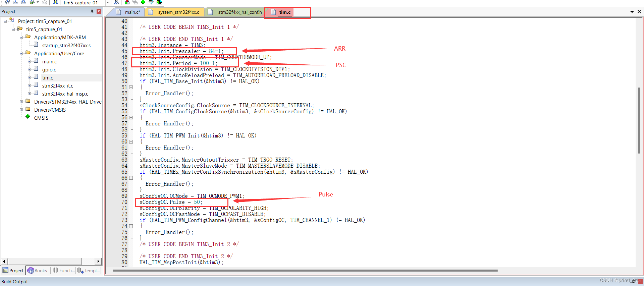Collapse the tim5_capture_01 target node

pos(13,29)
